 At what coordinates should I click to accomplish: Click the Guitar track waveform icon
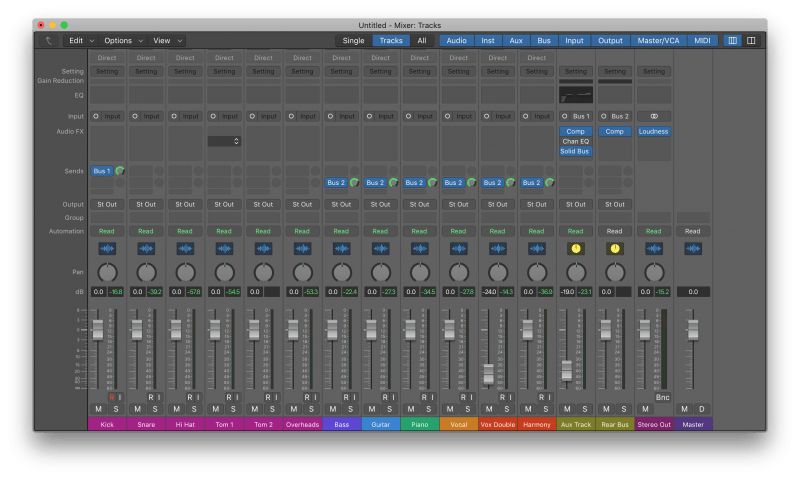[x=381, y=248]
